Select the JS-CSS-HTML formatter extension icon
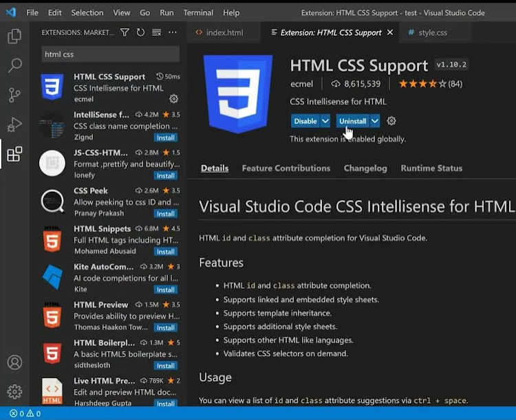This screenshot has width=516, height=420. coord(52,163)
